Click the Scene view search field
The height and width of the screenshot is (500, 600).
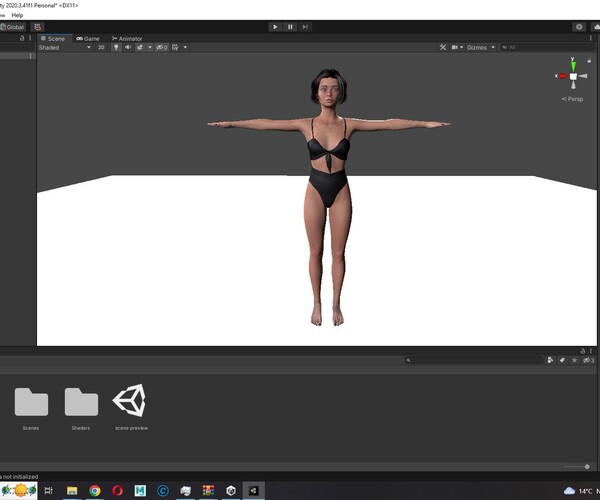[547, 47]
